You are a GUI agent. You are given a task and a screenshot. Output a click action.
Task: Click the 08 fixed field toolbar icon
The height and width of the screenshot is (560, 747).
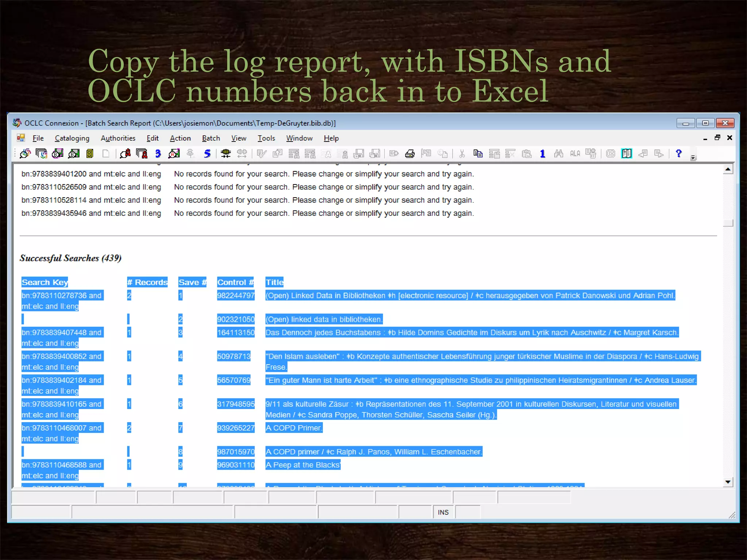click(x=611, y=153)
